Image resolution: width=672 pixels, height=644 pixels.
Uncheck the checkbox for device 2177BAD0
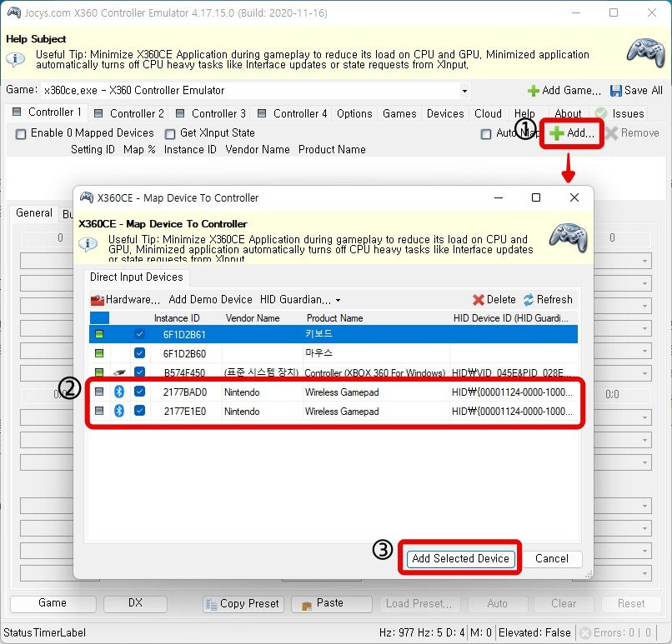tap(139, 391)
